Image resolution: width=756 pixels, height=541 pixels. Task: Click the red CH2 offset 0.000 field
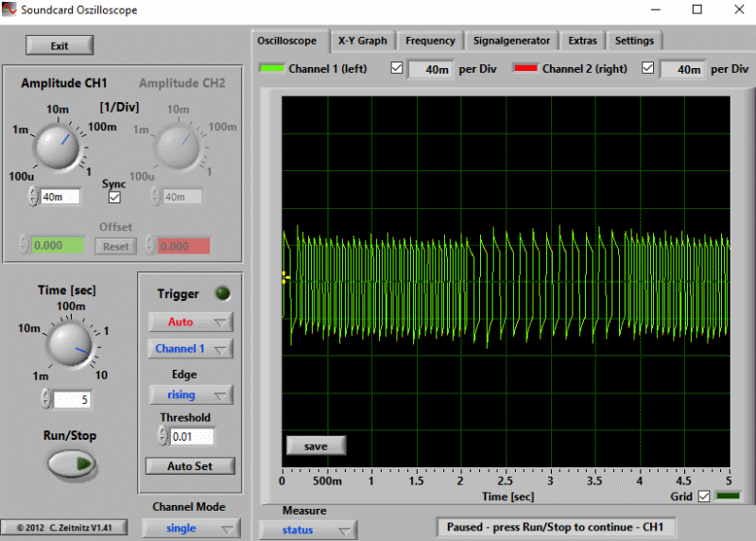click(183, 246)
